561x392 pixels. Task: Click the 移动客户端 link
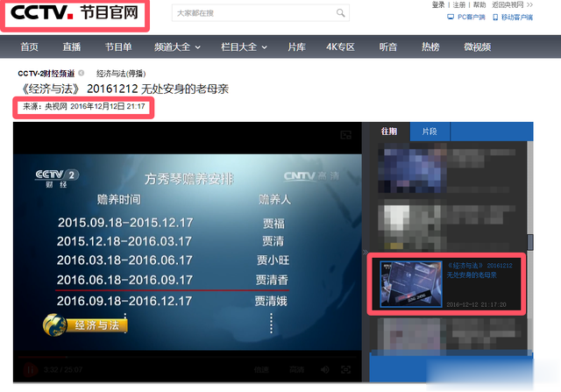pos(513,17)
